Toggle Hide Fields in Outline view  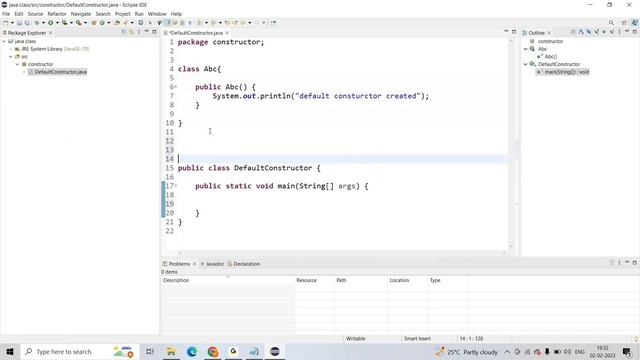point(589,32)
